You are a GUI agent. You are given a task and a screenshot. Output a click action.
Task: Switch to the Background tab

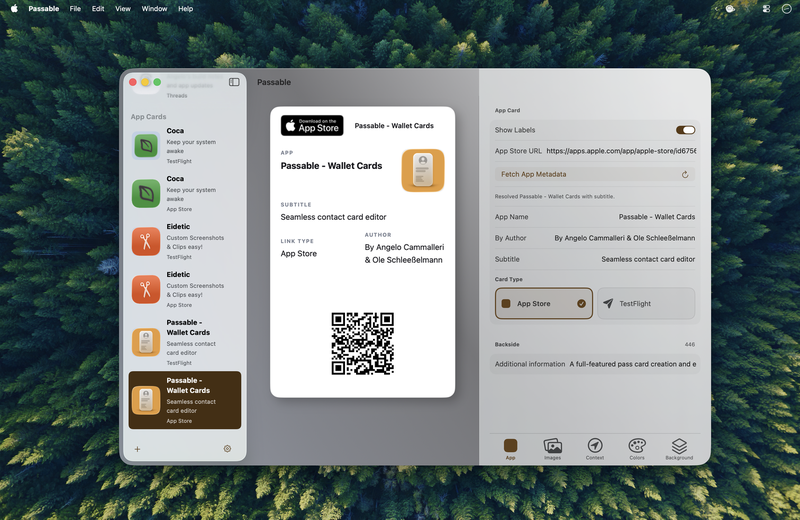679,449
